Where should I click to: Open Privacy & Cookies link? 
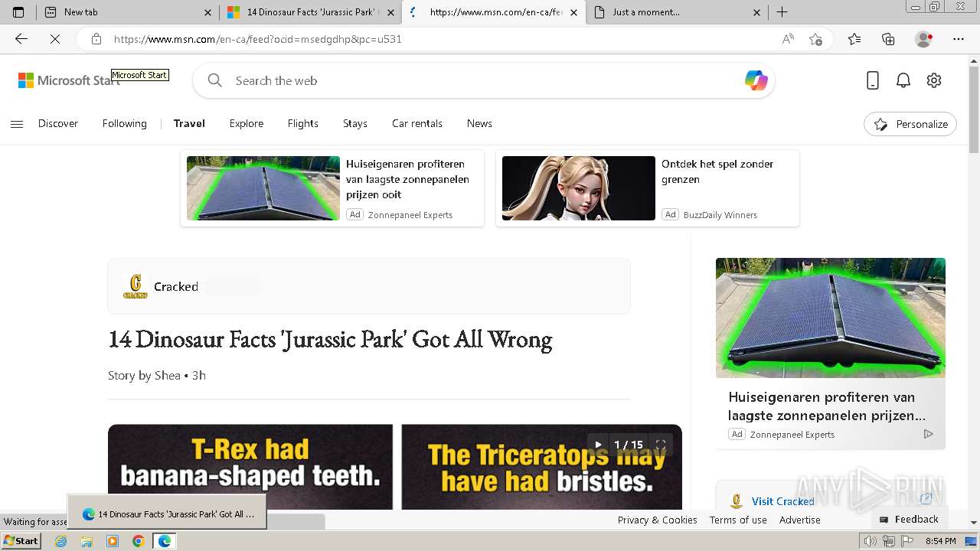tap(658, 520)
